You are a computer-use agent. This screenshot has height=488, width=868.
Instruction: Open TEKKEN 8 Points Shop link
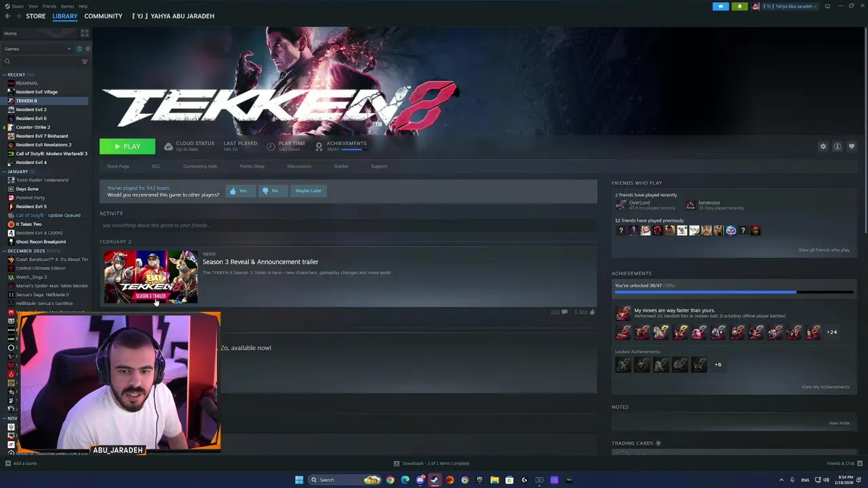(x=252, y=166)
